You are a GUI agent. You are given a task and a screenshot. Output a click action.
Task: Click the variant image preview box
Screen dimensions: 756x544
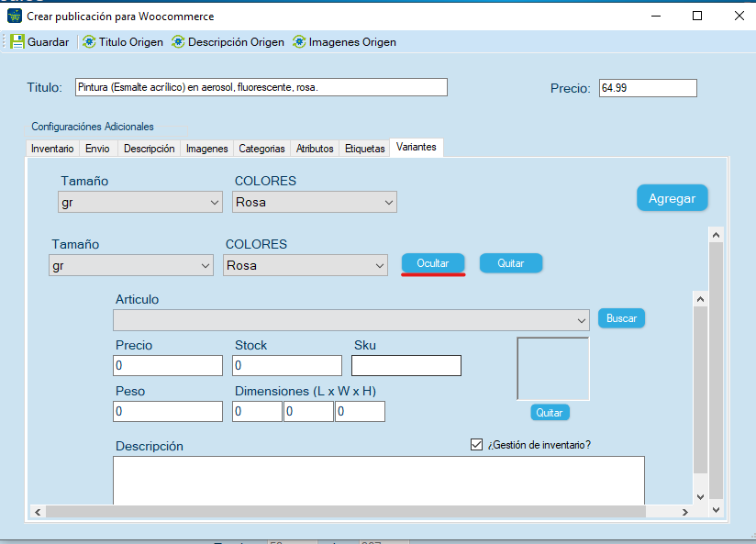(x=553, y=369)
